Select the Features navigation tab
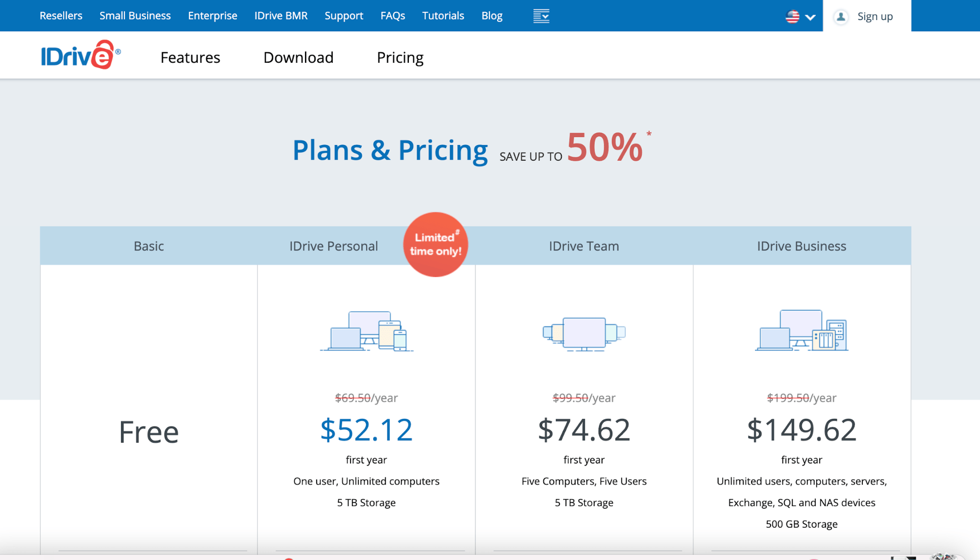Screen dimensions: 980x560 (x=191, y=57)
